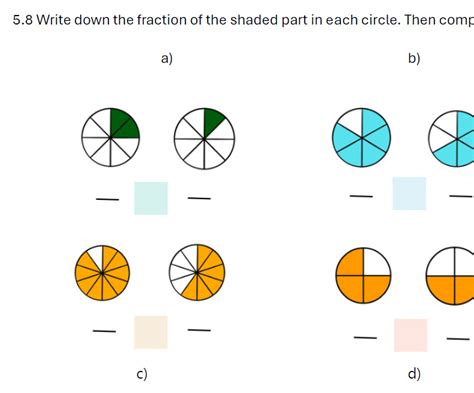Click fraction blank left of pink box
The image size is (474, 393).
pos(365,338)
